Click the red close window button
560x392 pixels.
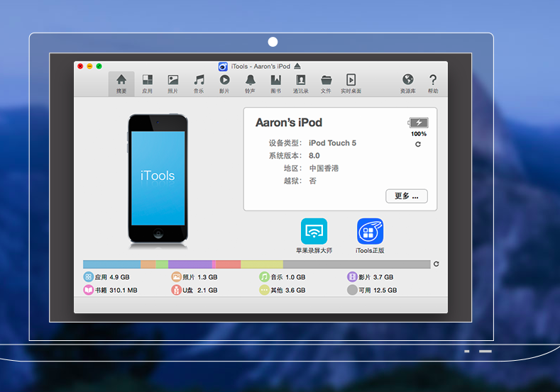80,67
